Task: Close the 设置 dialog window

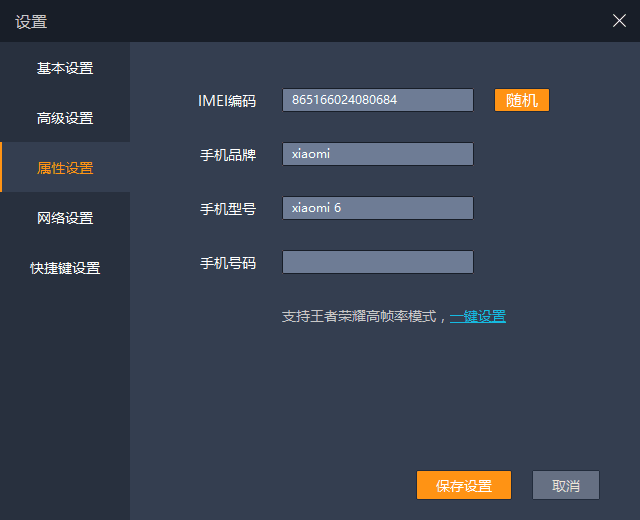Action: pyautogui.click(x=619, y=21)
